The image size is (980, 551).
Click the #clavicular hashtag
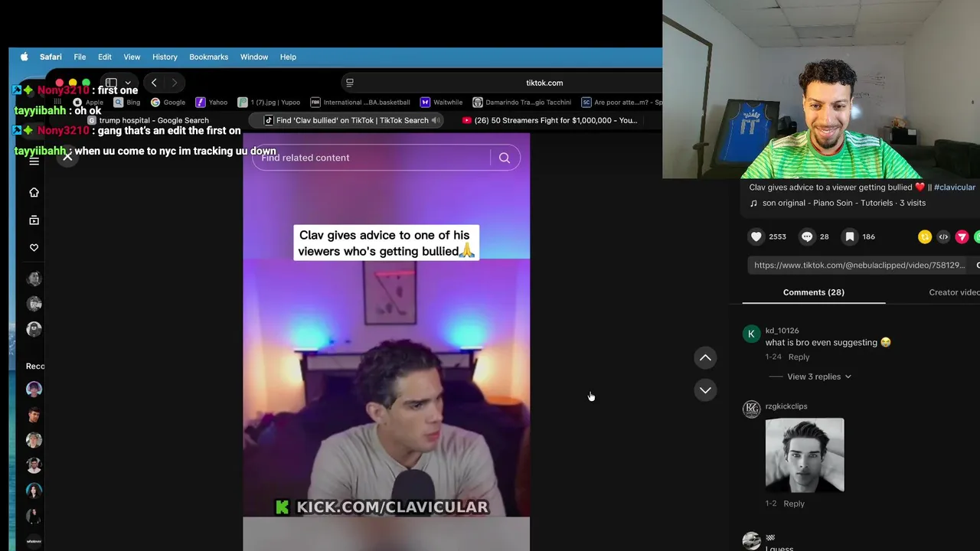(x=954, y=187)
